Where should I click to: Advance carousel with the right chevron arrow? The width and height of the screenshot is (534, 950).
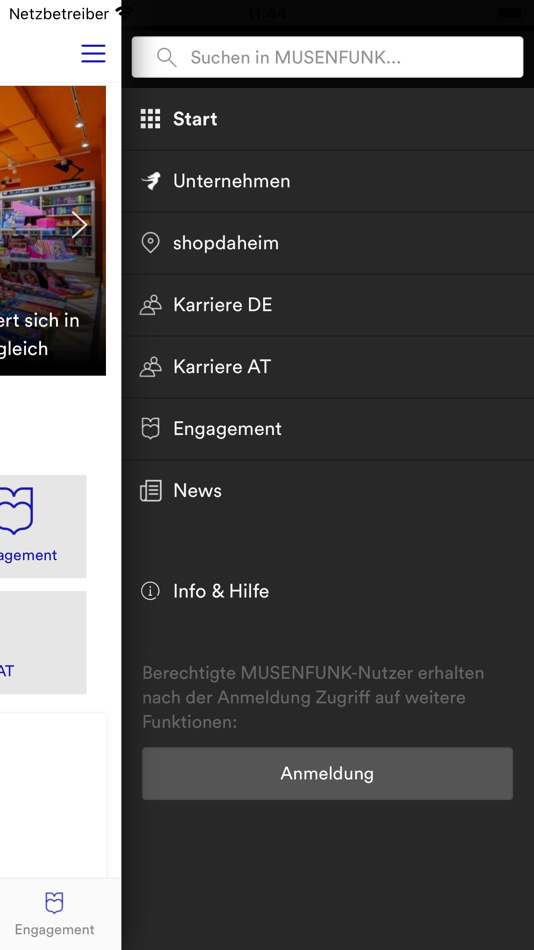(x=79, y=225)
